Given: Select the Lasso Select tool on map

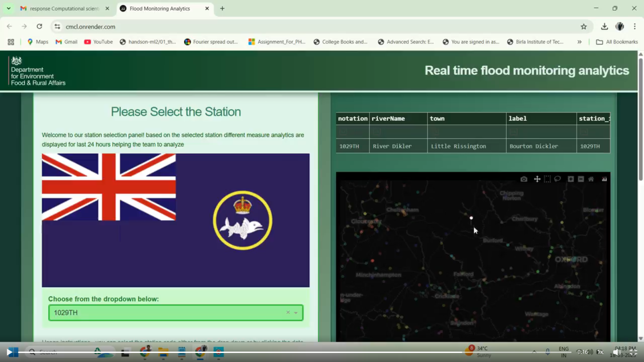Looking at the screenshot, I should tap(557, 179).
